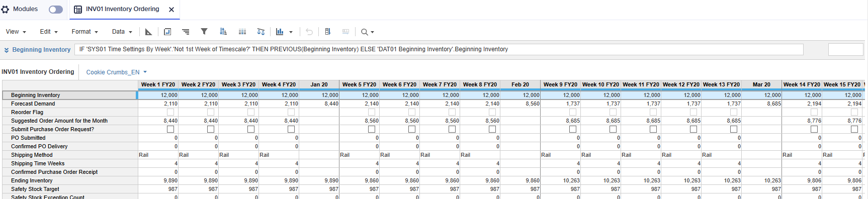The image size is (868, 199).
Task: Click the Undo arrow icon
Action: click(309, 32)
